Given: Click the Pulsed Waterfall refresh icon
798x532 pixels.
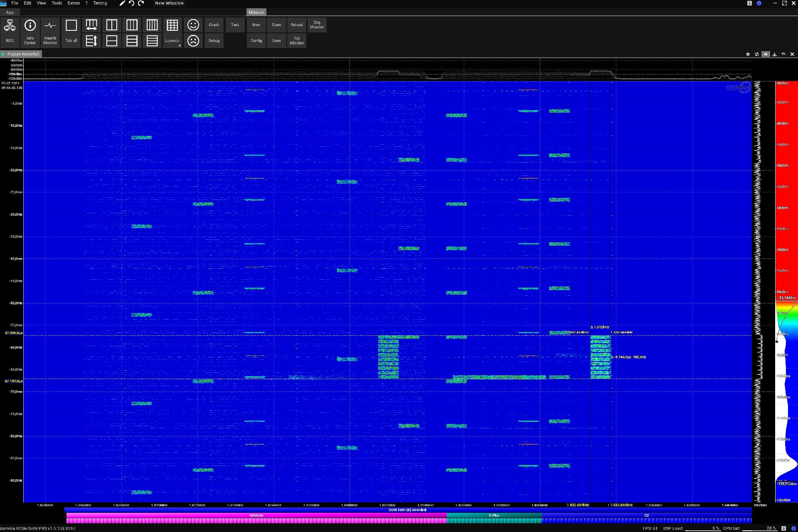Looking at the screenshot, I should pos(756,54).
